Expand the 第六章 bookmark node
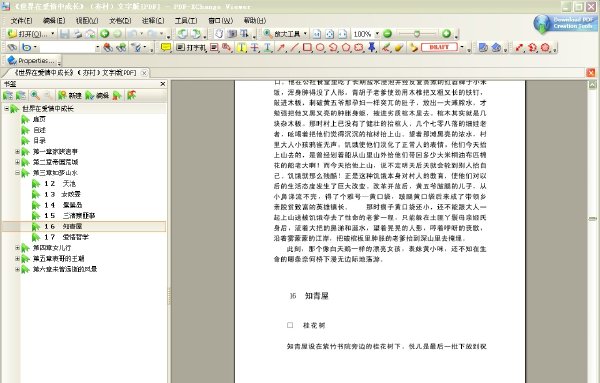This screenshot has width=600, height=383. coord(17,269)
